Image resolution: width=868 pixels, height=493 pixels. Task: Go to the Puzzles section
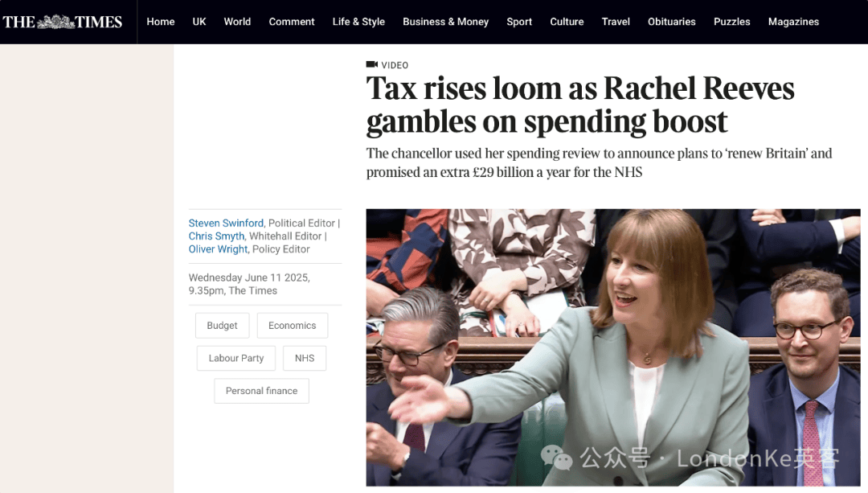[732, 22]
